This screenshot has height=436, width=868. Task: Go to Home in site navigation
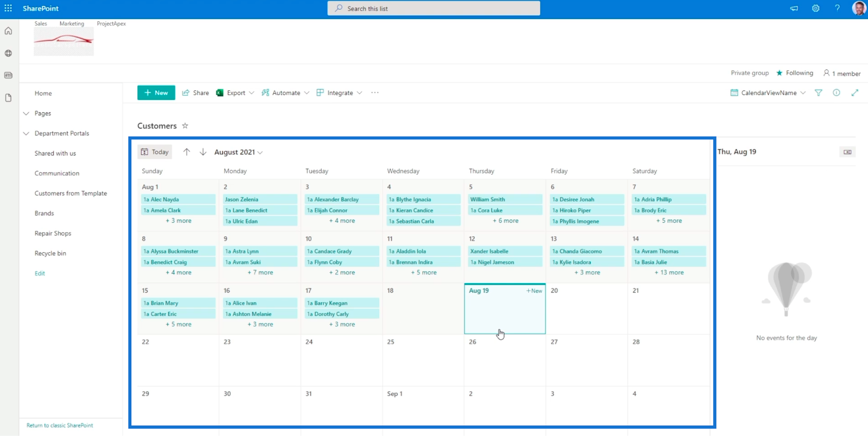point(43,93)
